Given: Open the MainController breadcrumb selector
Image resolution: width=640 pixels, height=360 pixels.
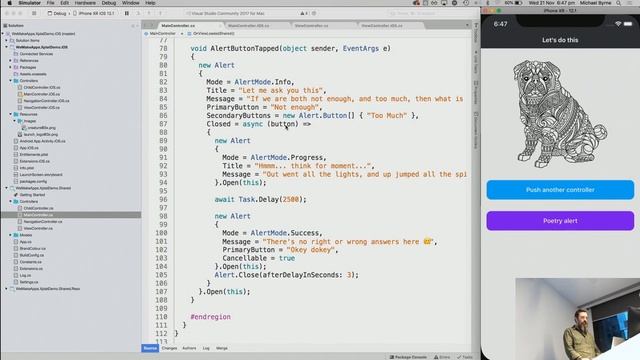Looking at the screenshot, I should [x=162, y=33].
